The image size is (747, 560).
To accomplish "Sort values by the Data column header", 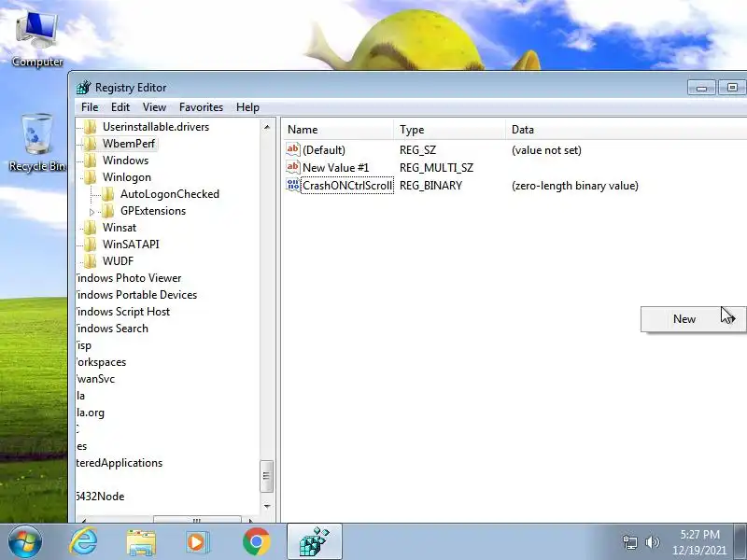I will click(x=627, y=130).
